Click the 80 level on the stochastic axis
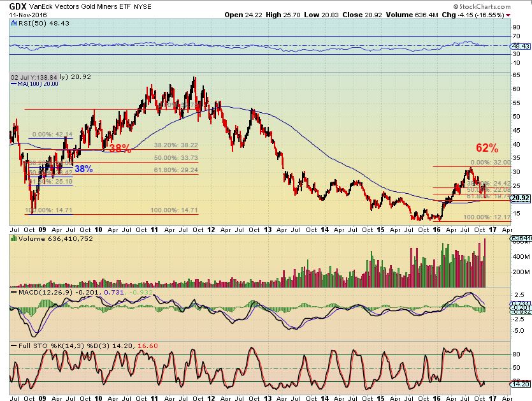Screen dimensions: 532x401 point(516,354)
